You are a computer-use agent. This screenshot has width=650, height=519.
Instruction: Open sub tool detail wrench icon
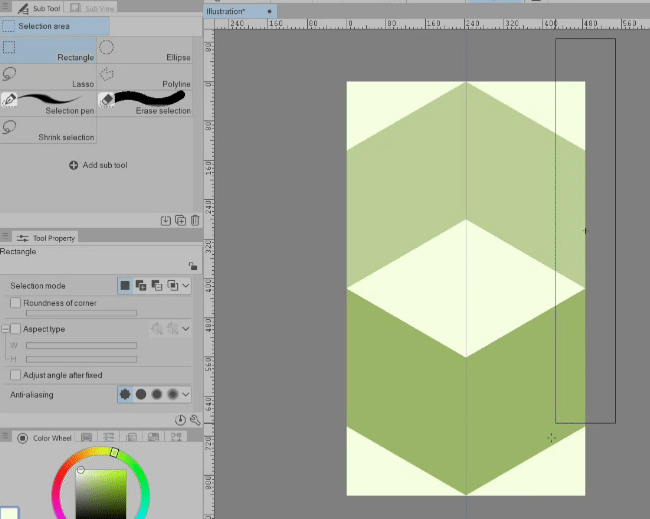pos(193,421)
